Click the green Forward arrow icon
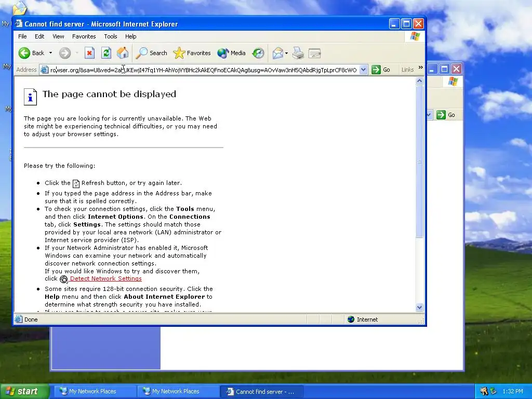 pos(65,53)
